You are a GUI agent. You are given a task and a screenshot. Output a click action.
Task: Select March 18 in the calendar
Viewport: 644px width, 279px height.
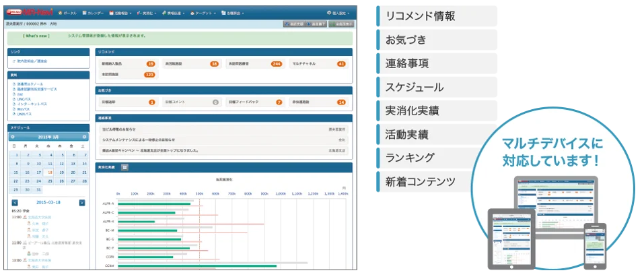click(50, 173)
